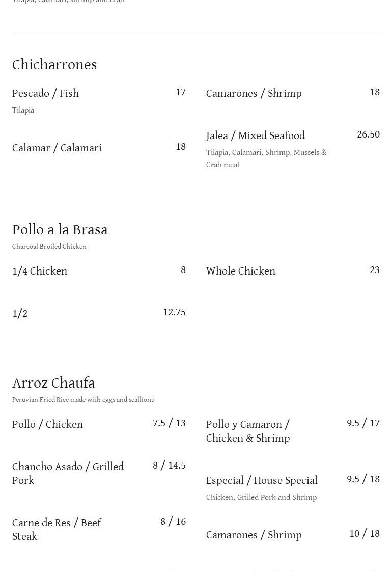This screenshot has height=572, width=392.
Task: Click Camarones / Shrimp under Arroz Chaufa
Action: coord(254,535)
